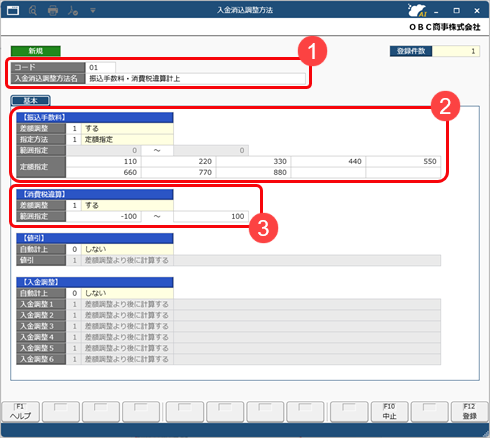Click the F10 中止 button
The height and width of the screenshot is (438, 490).
389,411
